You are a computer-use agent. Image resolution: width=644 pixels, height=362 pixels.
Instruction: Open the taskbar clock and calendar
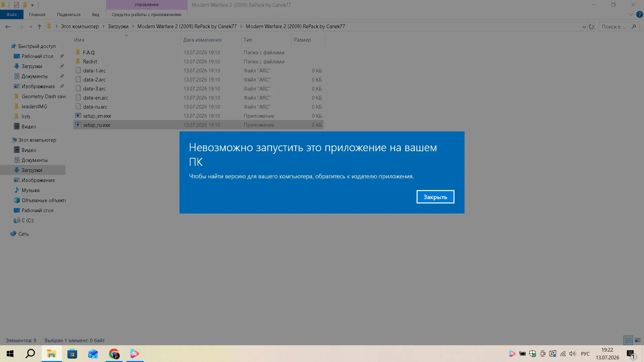tap(607, 354)
